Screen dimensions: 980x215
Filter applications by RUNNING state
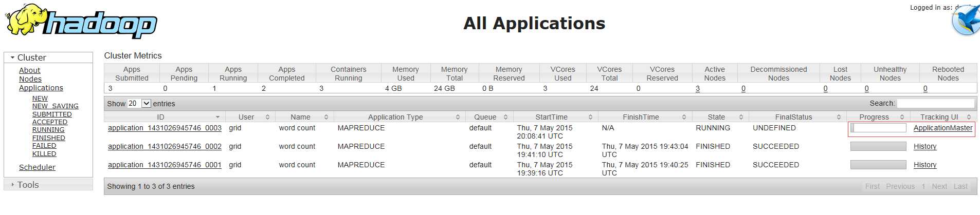[x=48, y=130]
